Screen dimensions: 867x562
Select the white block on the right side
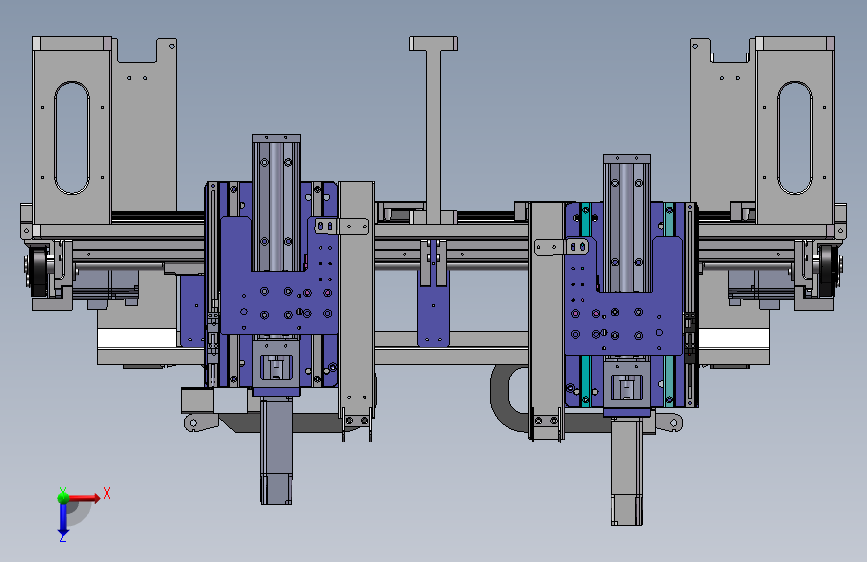734,338
